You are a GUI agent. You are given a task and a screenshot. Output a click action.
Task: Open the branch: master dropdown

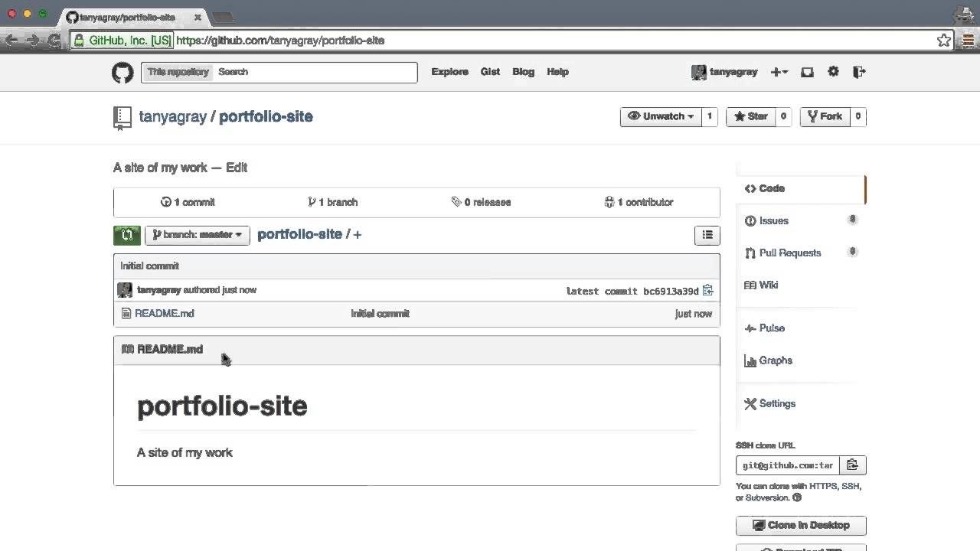(x=198, y=235)
